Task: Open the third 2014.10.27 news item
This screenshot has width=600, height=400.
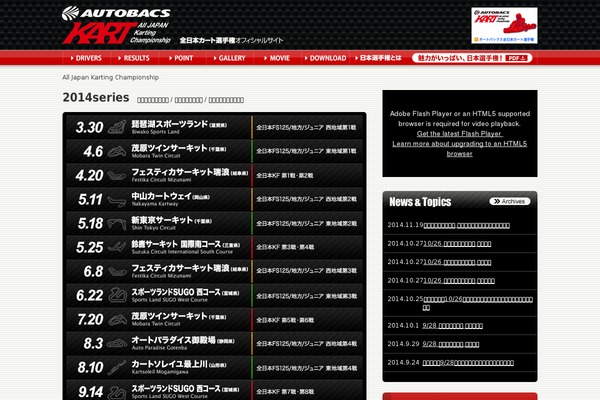Action: point(459,281)
